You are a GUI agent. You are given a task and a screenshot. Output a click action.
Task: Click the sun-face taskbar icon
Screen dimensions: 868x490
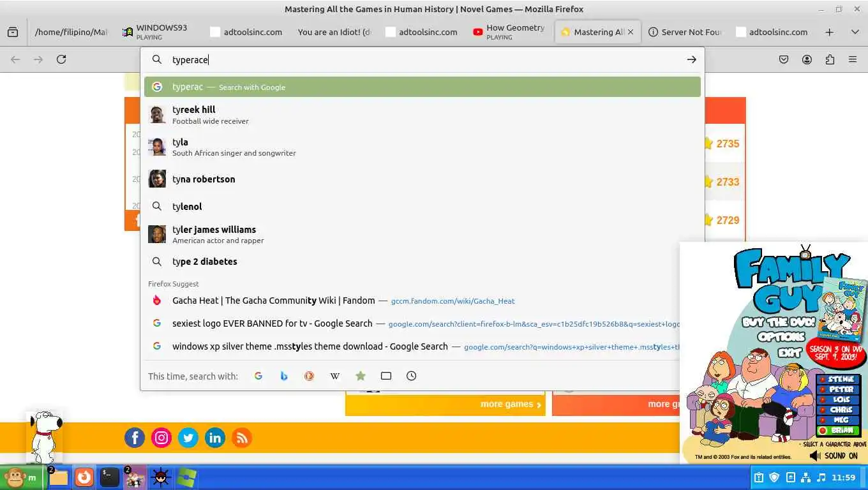click(x=160, y=477)
